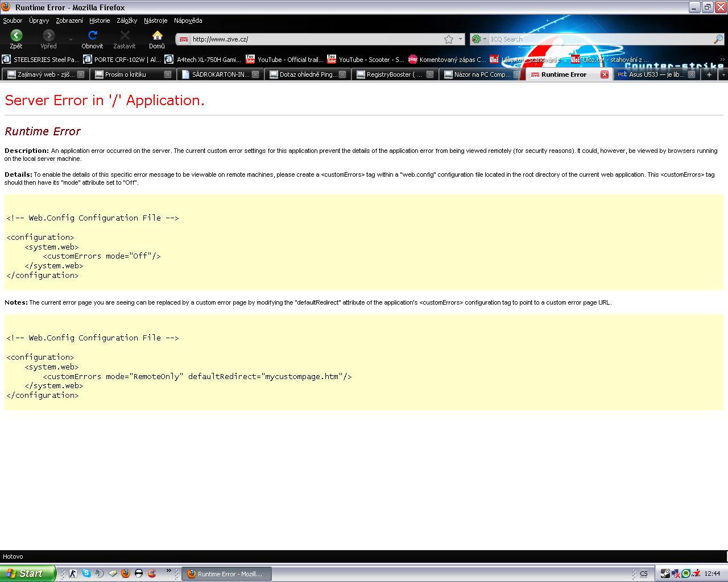
Task: Open the Záložky menu
Action: [127, 20]
